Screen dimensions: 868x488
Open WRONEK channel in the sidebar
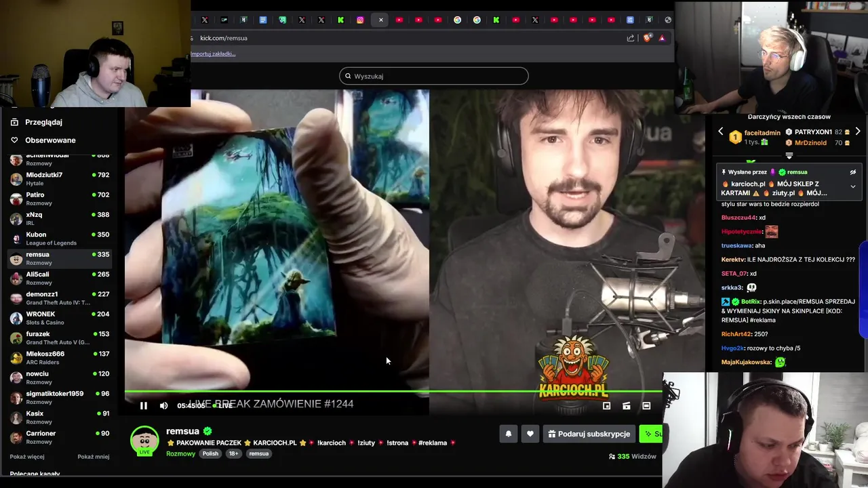[60, 318]
